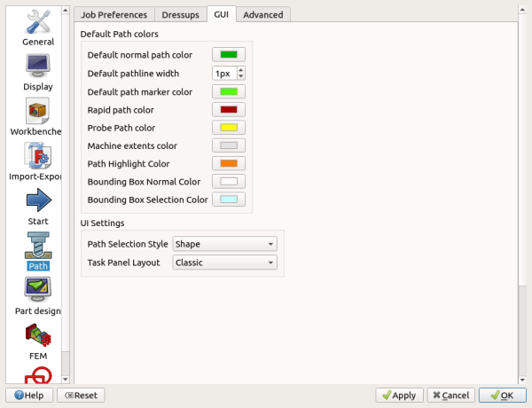Viewport: 532px width, 408px height.
Task: Open the Start preferences section
Action: click(38, 207)
